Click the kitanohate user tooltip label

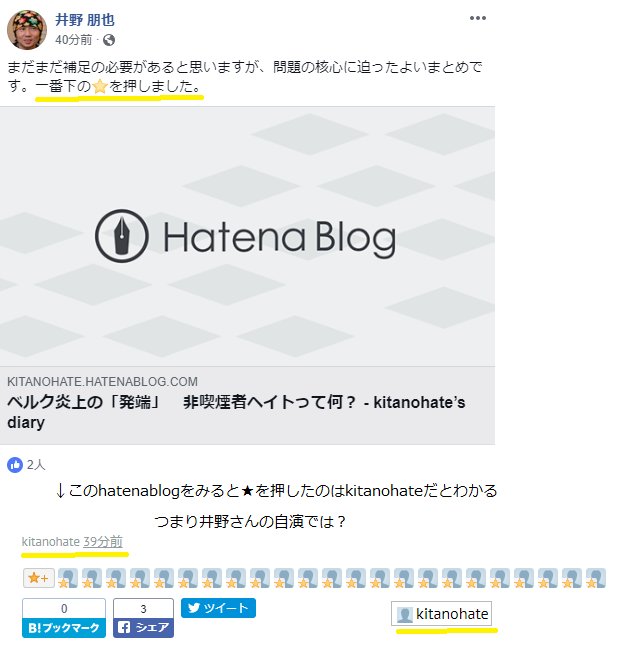pos(441,614)
